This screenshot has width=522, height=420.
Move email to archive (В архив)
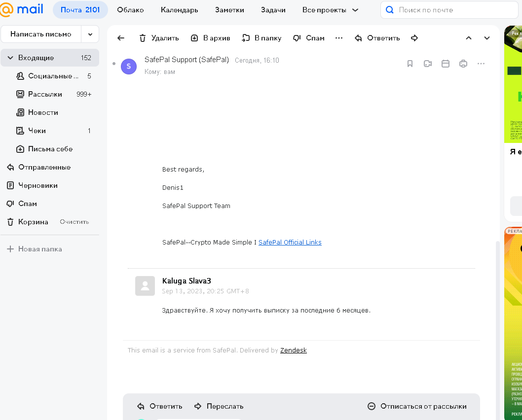pyautogui.click(x=210, y=38)
